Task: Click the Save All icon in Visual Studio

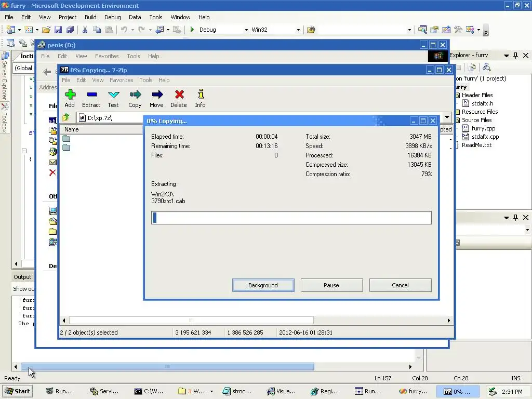Action: coord(70,30)
